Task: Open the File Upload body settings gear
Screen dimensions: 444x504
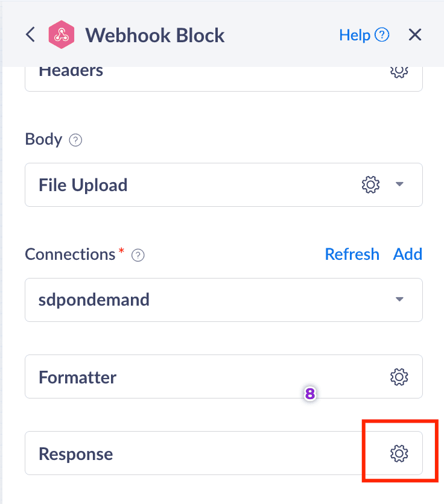Action: point(370,184)
